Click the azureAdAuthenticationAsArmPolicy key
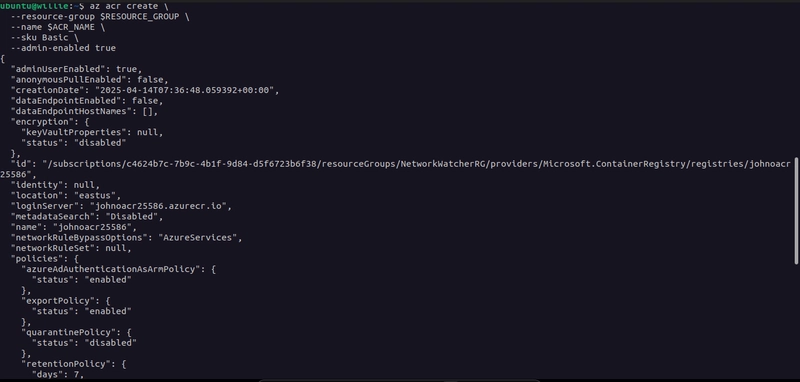This screenshot has width=800, height=382. 111,269
